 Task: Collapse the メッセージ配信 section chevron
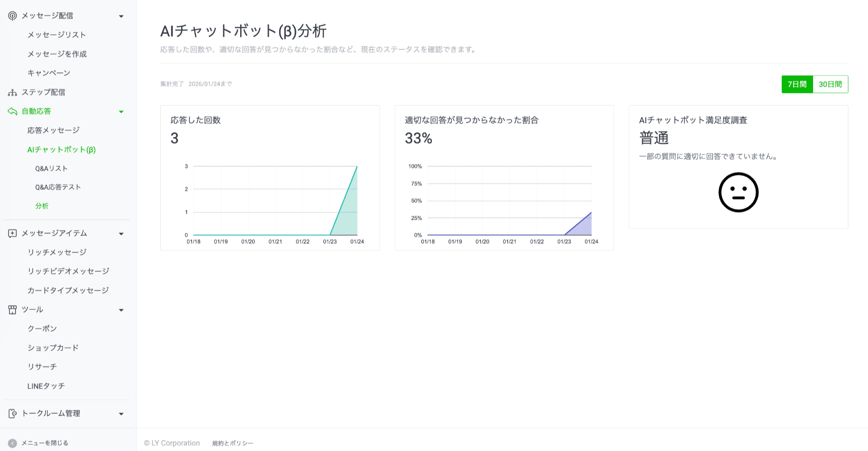pos(121,16)
